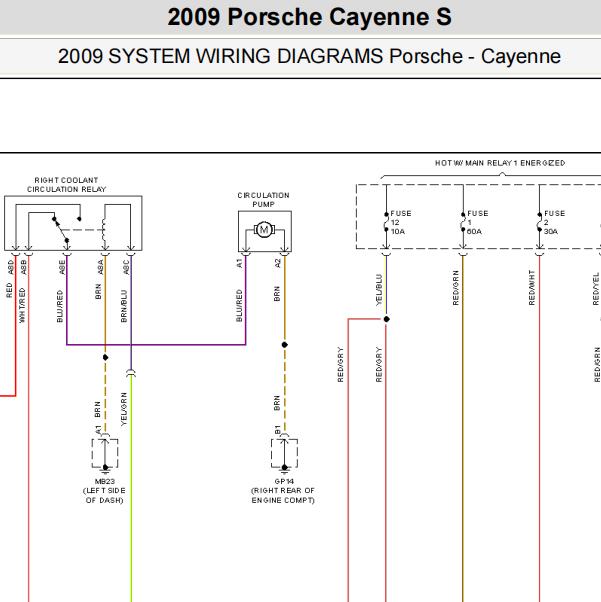Viewport: 601px width, 602px height.
Task: Click the 'A8A' relay pin label
Action: [x=101, y=267]
